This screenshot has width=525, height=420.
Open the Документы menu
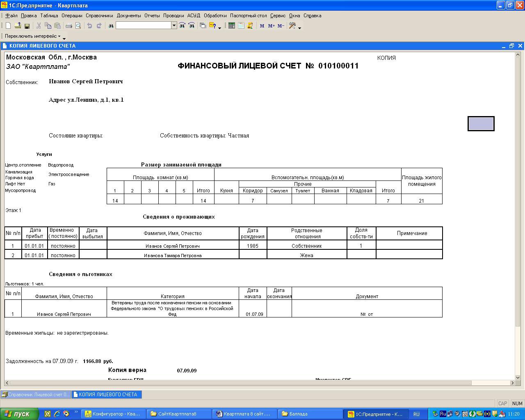(128, 16)
